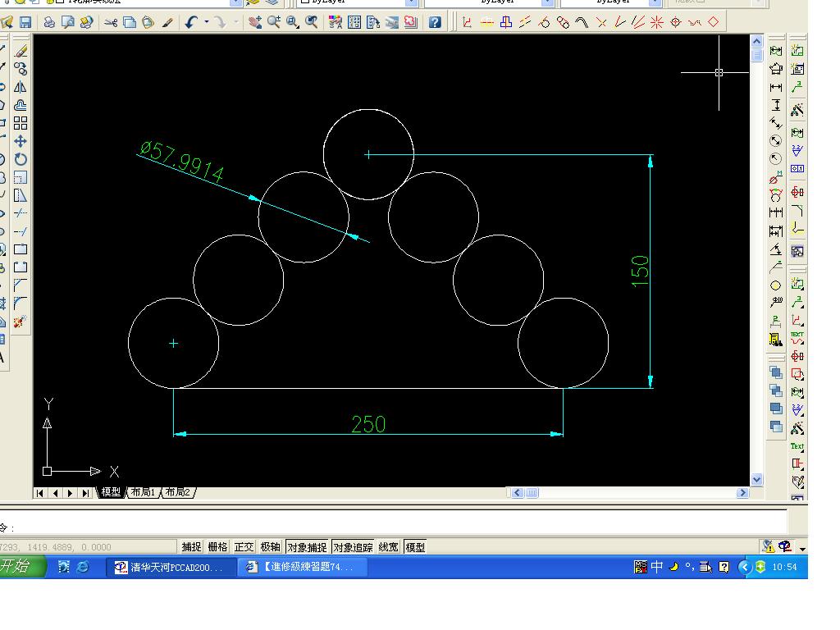Image resolution: width=840 pixels, height=630 pixels.
Task: Toggle 捕捉 snap mode
Action: coord(191,547)
